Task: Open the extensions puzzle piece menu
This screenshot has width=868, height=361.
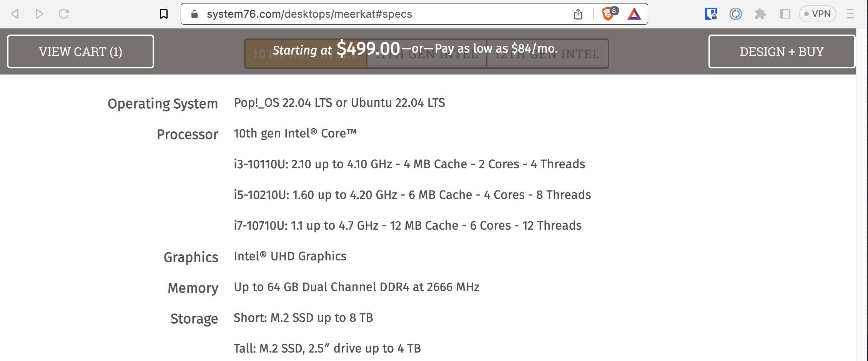Action: (760, 14)
